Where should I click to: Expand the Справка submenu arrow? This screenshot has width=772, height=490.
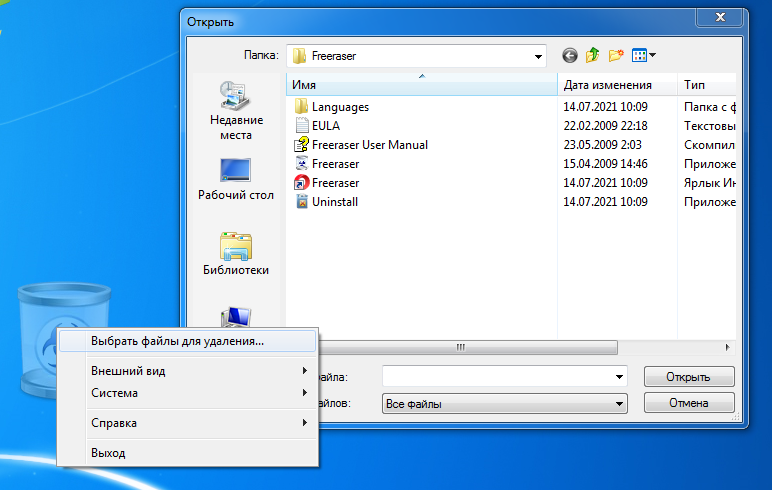305,423
